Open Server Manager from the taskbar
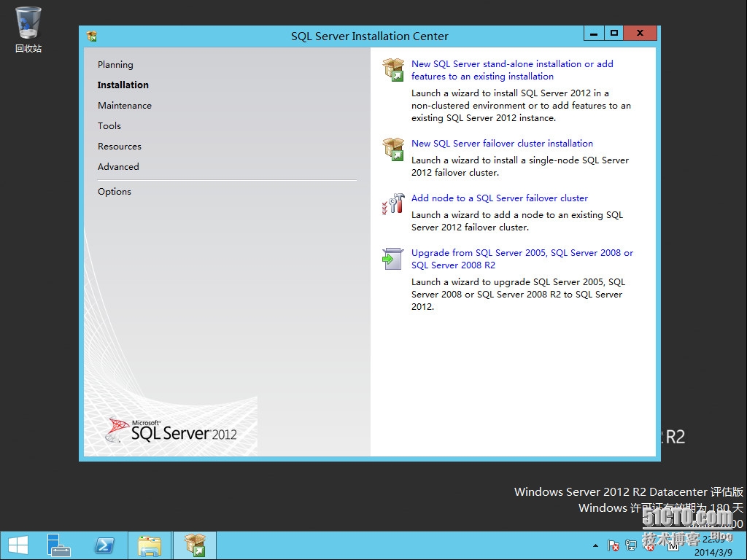Screen dimensions: 747x560 [x=59, y=545]
